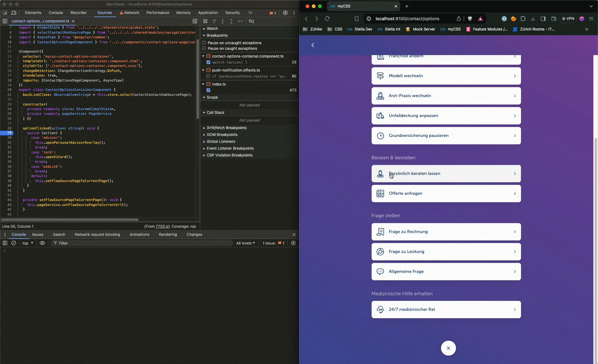Viewport: 598px width, 364px height.
Task: Switch to the Network tab
Action: [129, 13]
